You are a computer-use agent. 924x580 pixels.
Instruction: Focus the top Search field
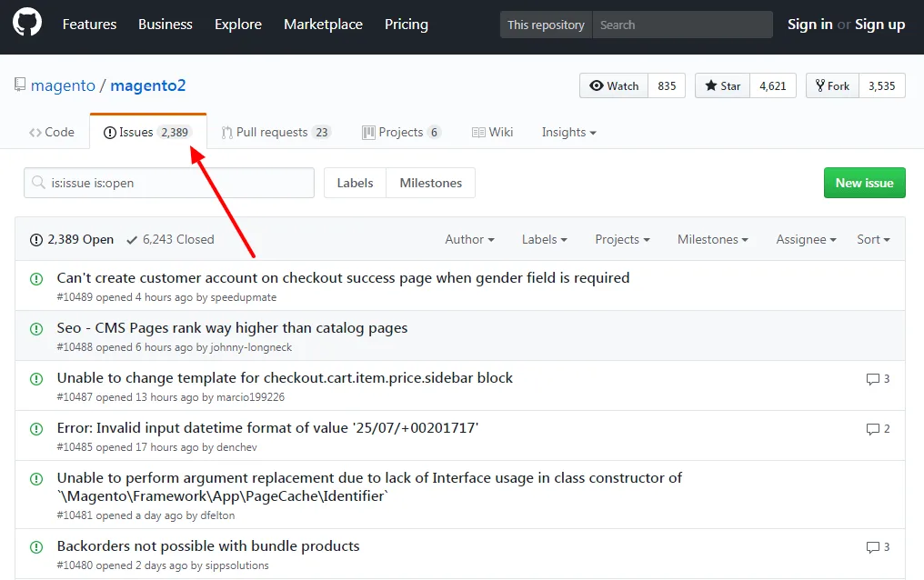pyautogui.click(x=682, y=25)
